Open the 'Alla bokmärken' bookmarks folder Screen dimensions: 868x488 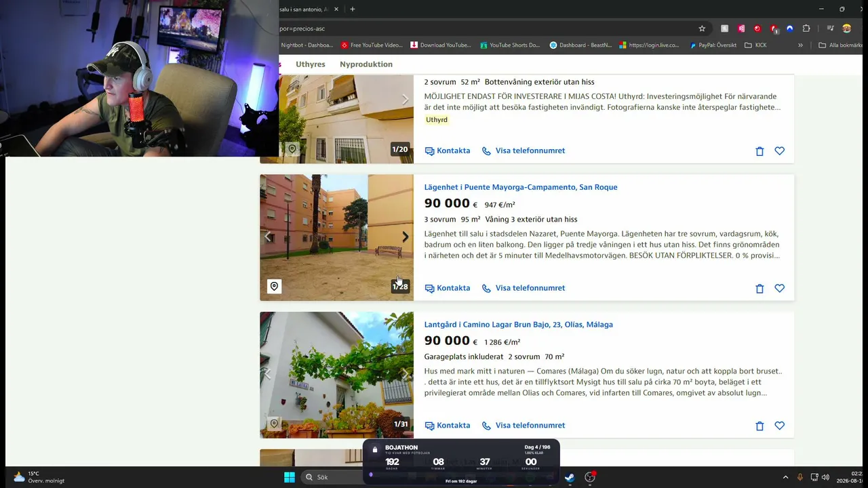[840, 45]
